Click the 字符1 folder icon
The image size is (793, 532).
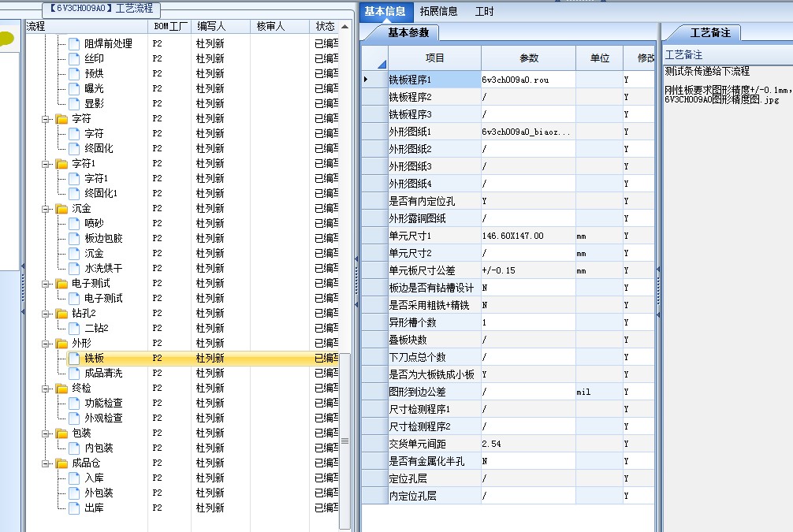pyautogui.click(x=61, y=164)
